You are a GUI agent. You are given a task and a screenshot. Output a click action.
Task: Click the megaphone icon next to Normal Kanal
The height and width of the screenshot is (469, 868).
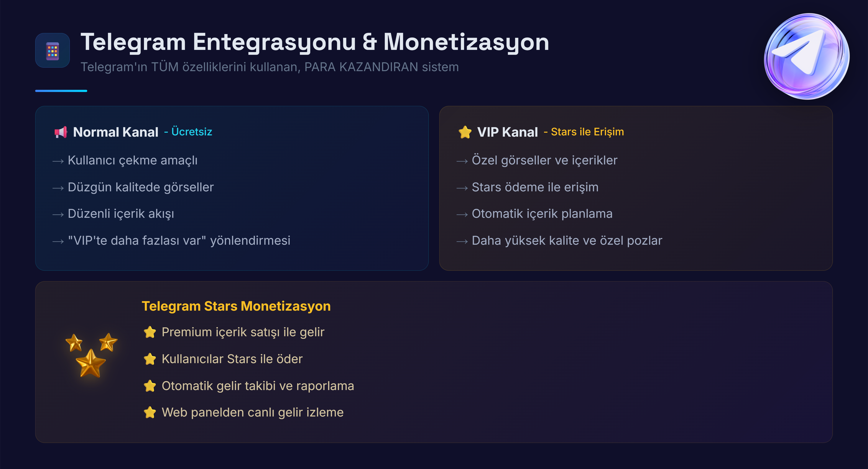61,132
